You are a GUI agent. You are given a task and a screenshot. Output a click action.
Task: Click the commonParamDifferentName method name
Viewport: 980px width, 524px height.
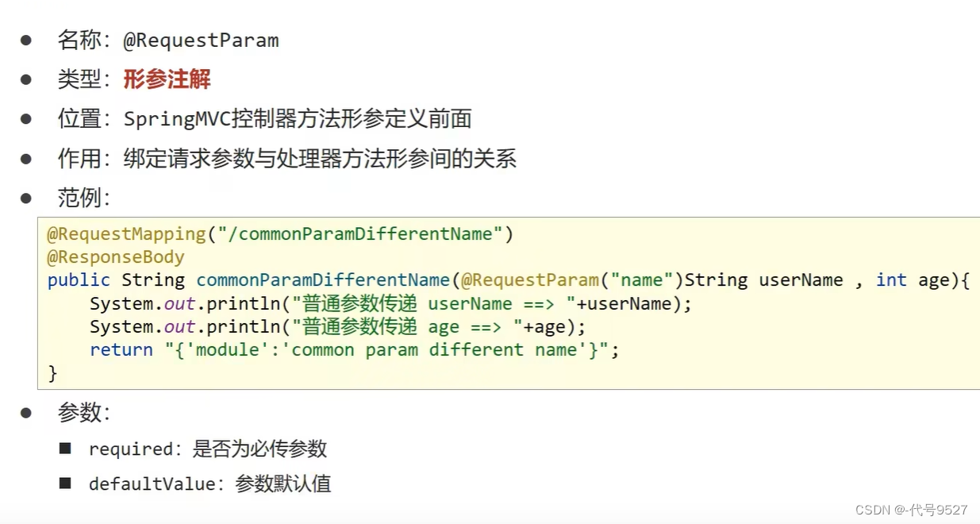click(323, 280)
